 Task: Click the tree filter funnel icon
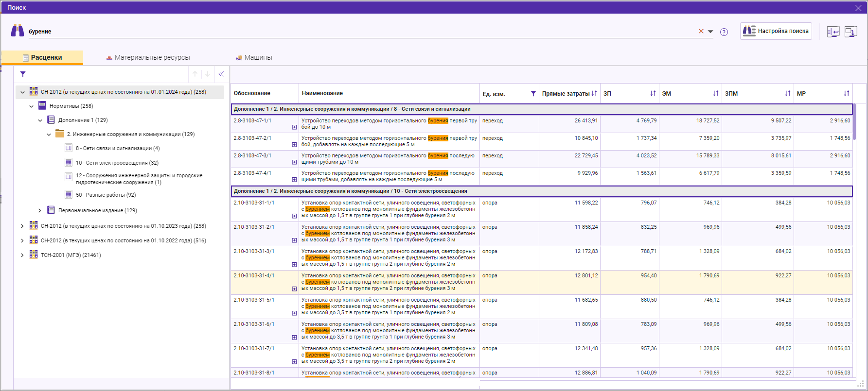coord(23,74)
